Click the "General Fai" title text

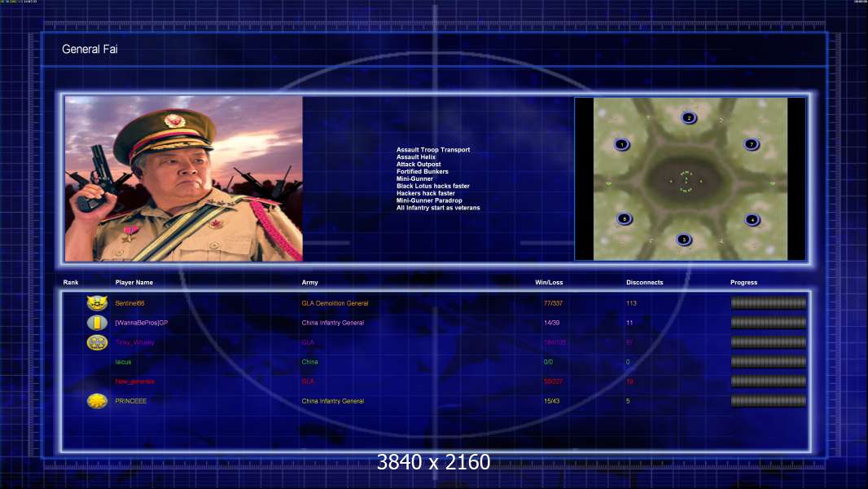pos(90,49)
